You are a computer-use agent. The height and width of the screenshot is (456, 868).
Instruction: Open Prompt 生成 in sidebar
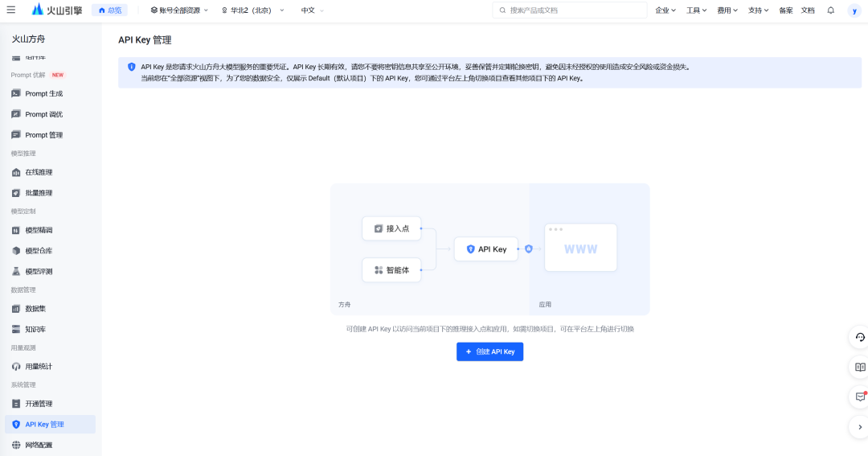pyautogui.click(x=50, y=93)
